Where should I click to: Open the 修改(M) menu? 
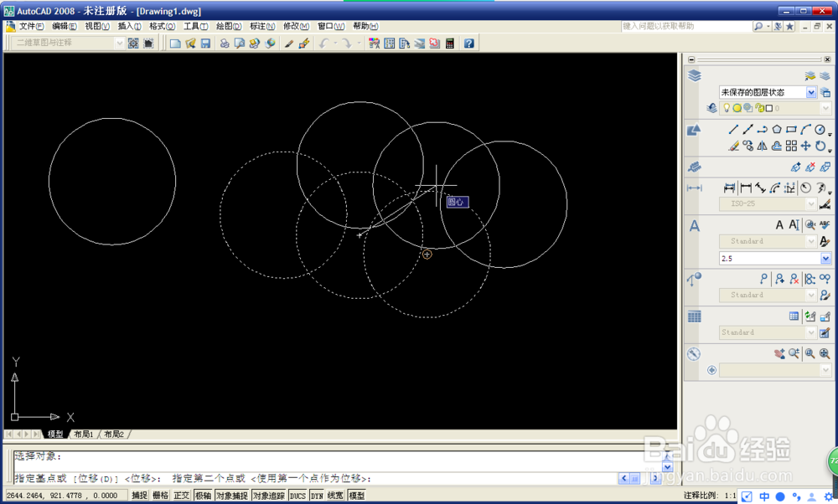(x=296, y=26)
